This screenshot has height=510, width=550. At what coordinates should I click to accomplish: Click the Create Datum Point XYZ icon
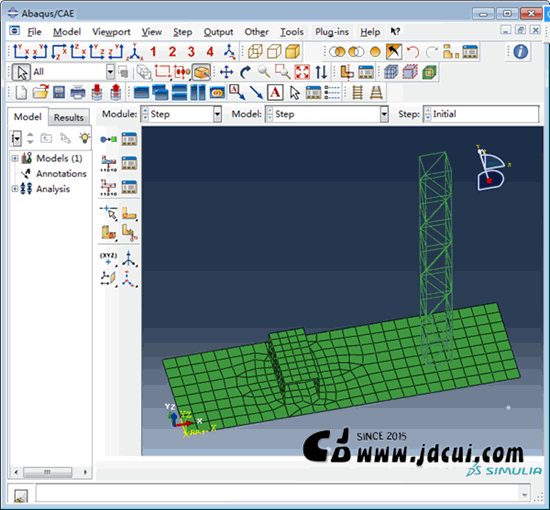[x=108, y=259]
